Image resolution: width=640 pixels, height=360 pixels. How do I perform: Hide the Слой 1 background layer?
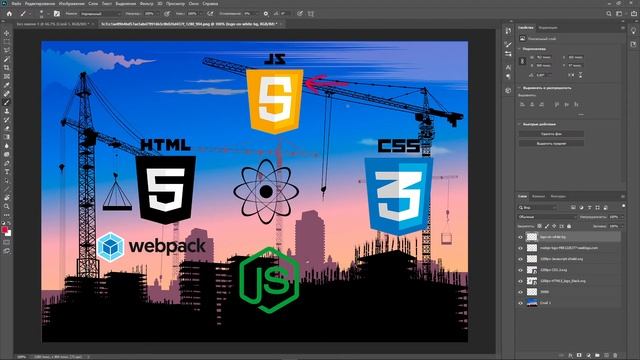520,303
